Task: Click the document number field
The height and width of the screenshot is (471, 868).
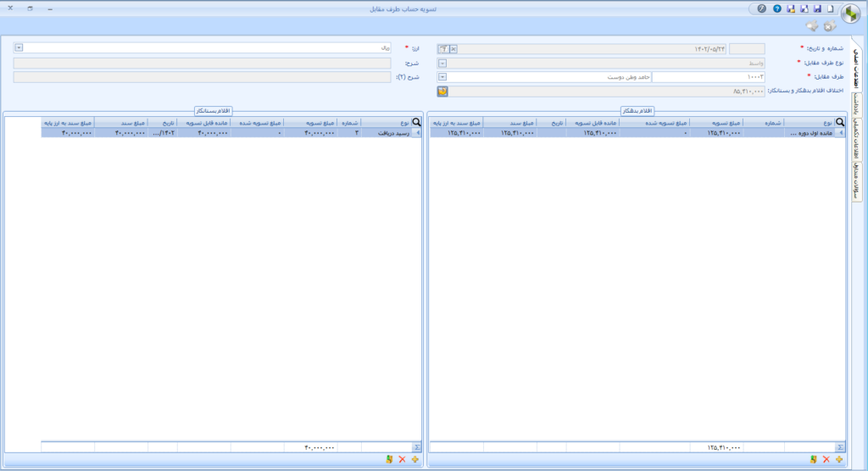Action: click(x=747, y=49)
